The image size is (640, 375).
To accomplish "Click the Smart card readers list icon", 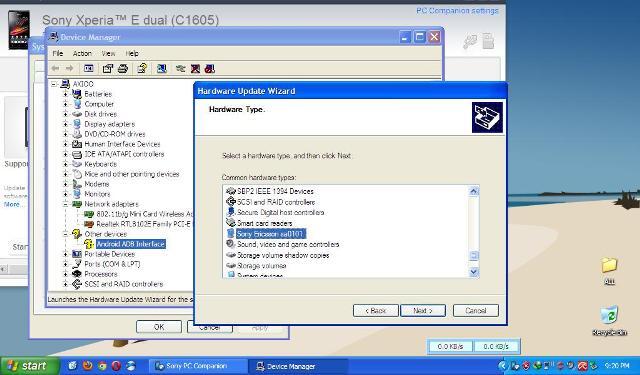I will (231, 223).
